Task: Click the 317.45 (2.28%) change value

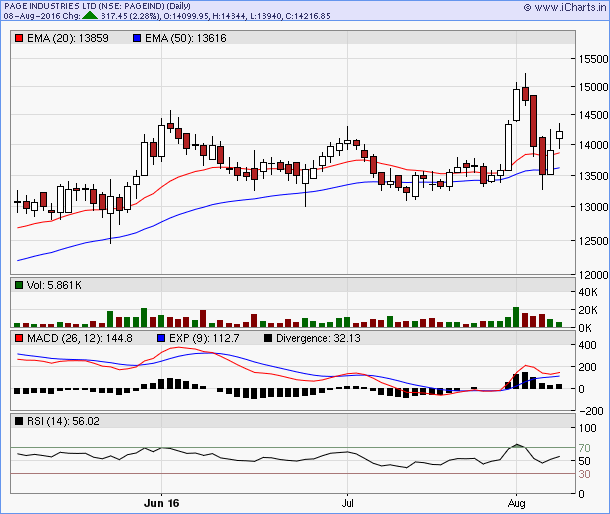Action: [130, 16]
